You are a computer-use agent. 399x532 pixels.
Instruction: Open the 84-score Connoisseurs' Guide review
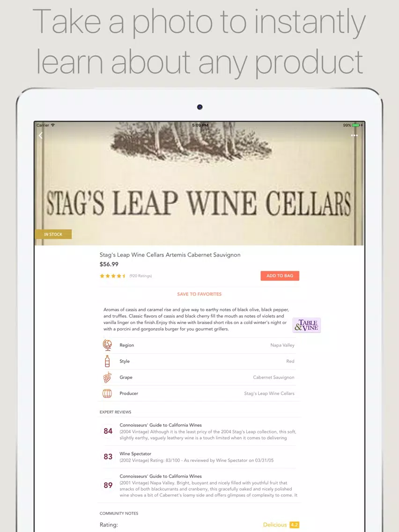(199, 431)
